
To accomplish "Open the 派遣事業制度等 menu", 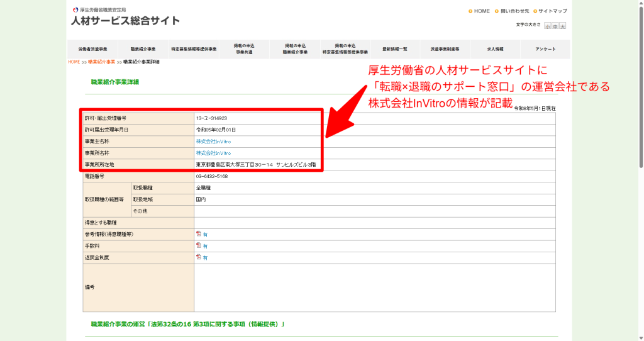I will click(x=445, y=49).
